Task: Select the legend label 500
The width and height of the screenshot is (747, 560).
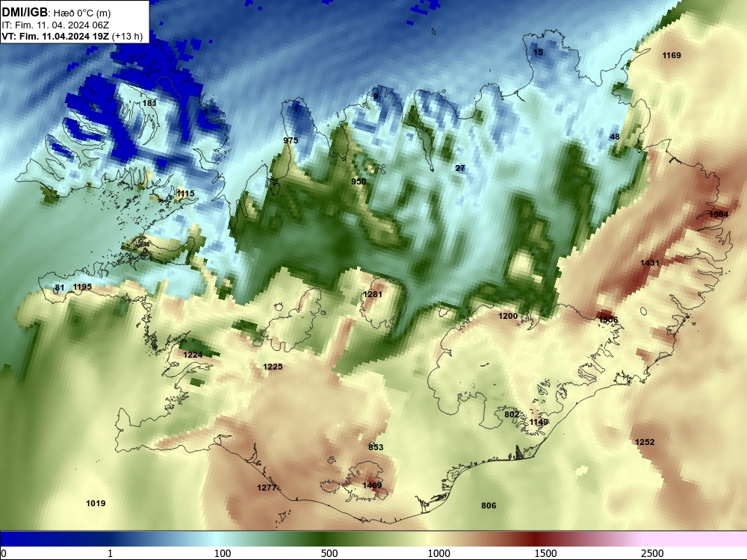Action: point(329,553)
